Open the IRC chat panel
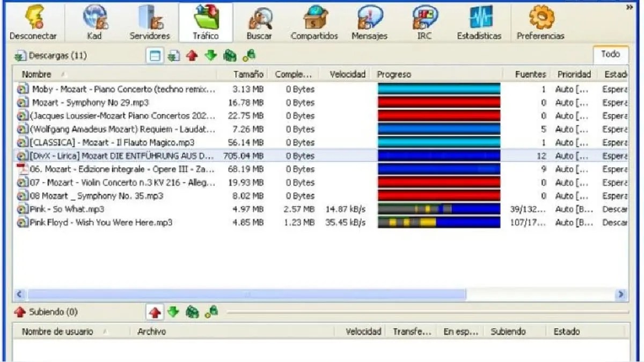The width and height of the screenshot is (644, 362). coord(424,23)
